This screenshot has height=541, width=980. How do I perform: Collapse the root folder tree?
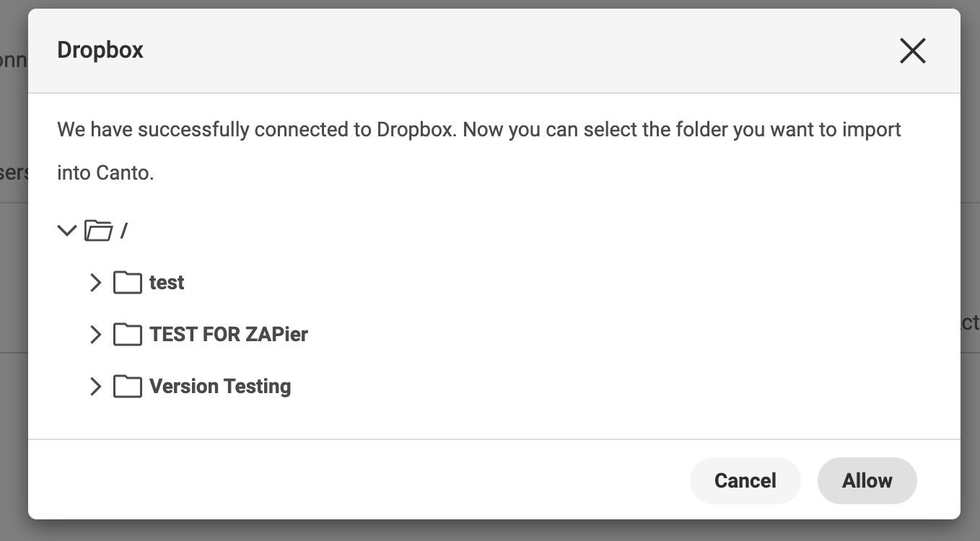click(67, 231)
